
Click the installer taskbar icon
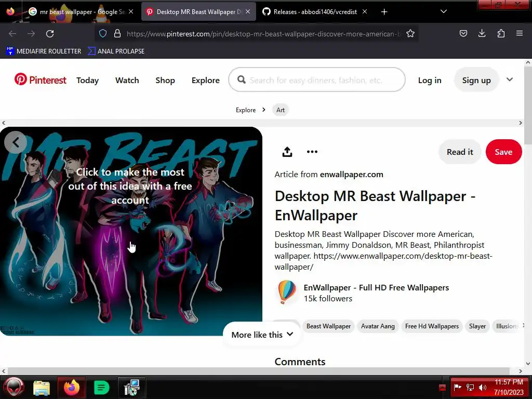(131, 388)
